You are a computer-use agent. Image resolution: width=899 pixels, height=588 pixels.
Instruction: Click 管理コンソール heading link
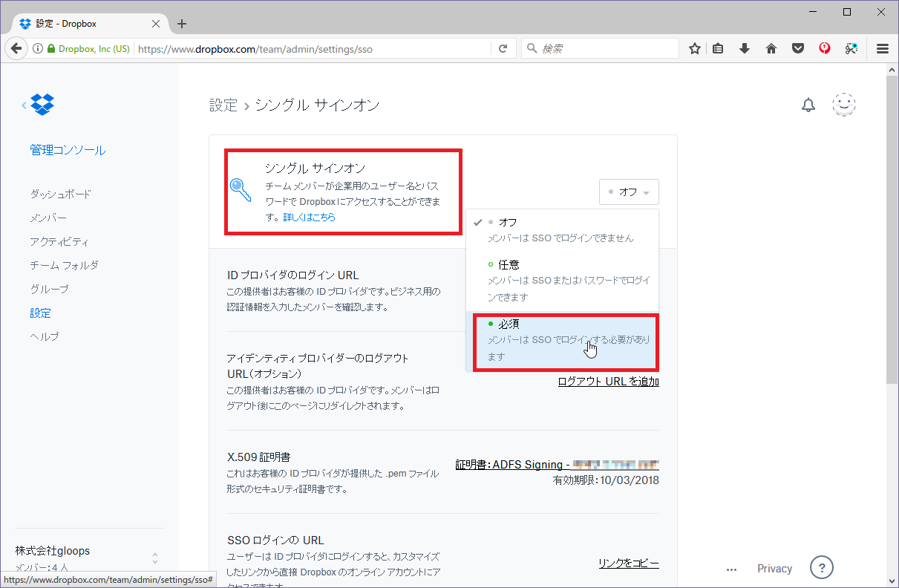(68, 150)
